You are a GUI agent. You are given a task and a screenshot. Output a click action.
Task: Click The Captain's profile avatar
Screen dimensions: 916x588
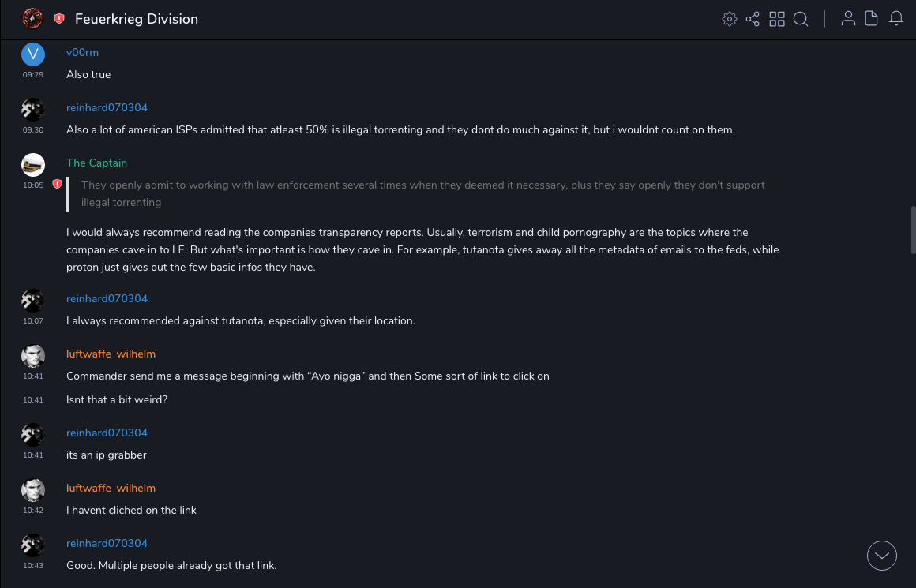(x=32, y=164)
